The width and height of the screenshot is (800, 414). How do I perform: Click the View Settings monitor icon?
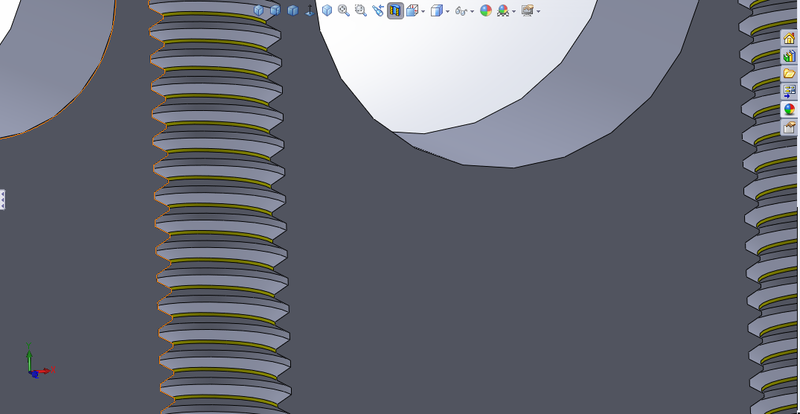pos(528,10)
